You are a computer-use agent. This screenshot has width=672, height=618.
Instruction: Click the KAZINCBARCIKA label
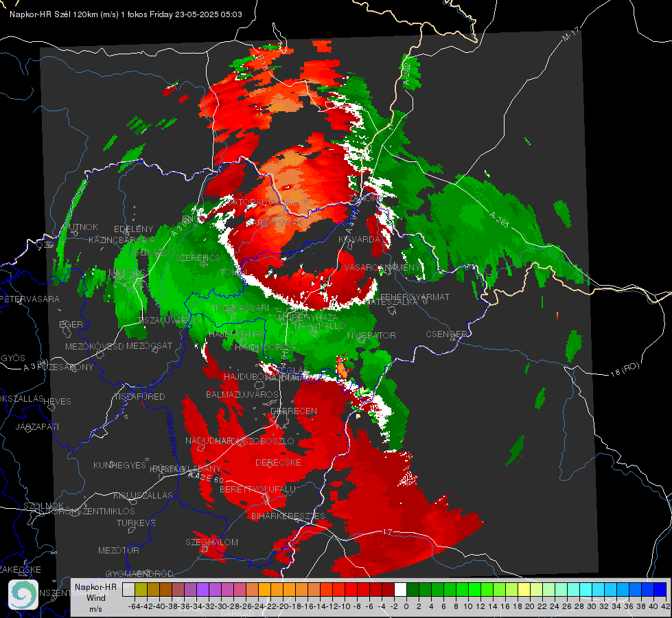pyautogui.click(x=121, y=240)
